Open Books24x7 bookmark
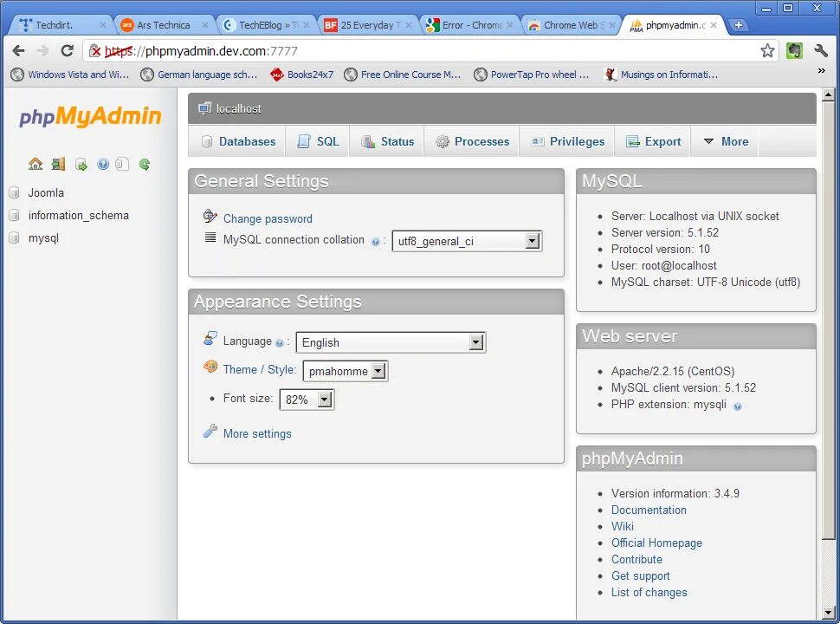840x624 pixels. (301, 75)
